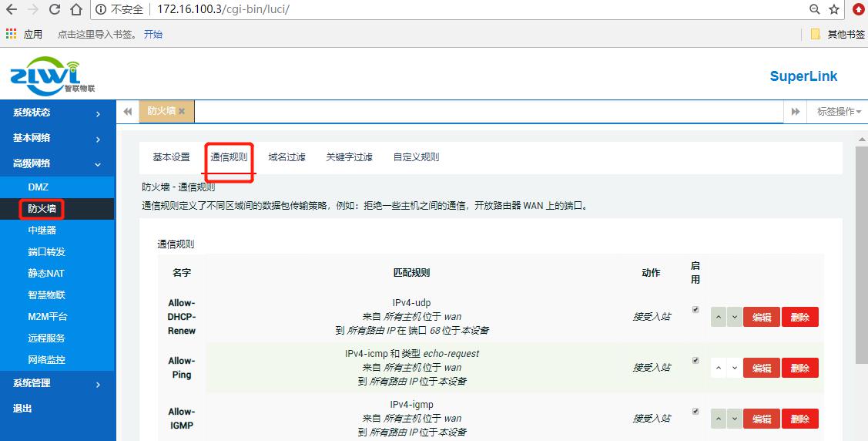
Task: Open the 标签操作 dropdown
Action: (x=838, y=112)
